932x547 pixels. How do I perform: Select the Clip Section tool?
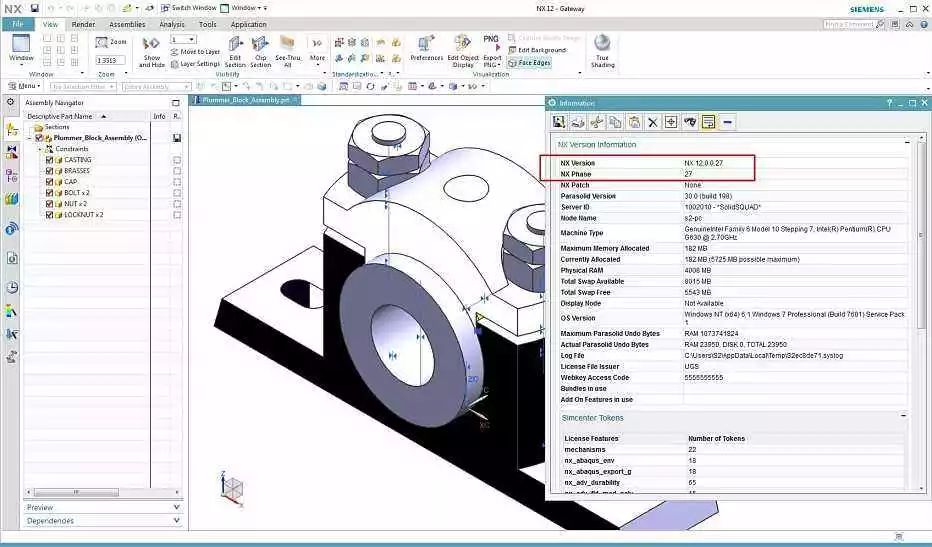(260, 51)
